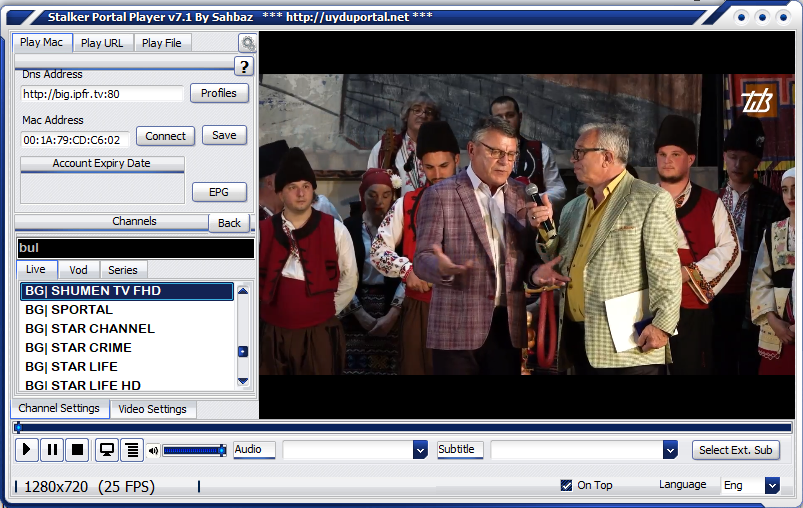Click the Subtitle label button
The image size is (803, 508).
[x=460, y=450]
